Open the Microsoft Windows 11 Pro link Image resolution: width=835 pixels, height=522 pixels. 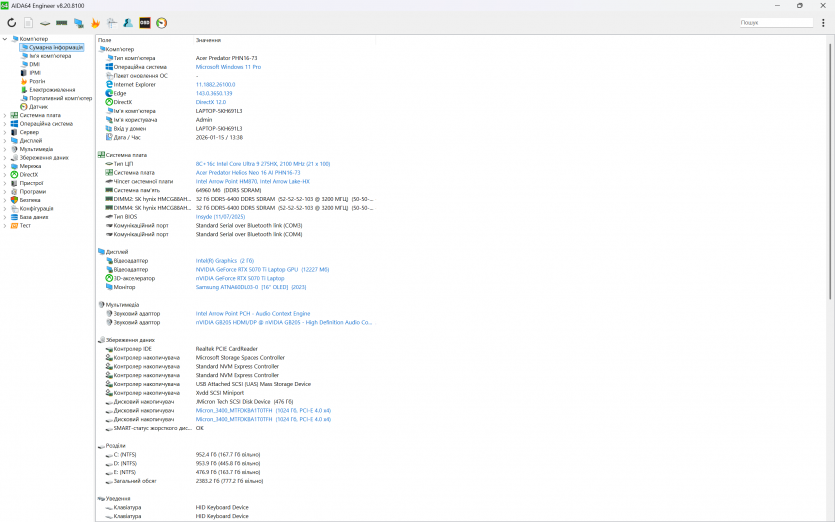[x=228, y=67]
